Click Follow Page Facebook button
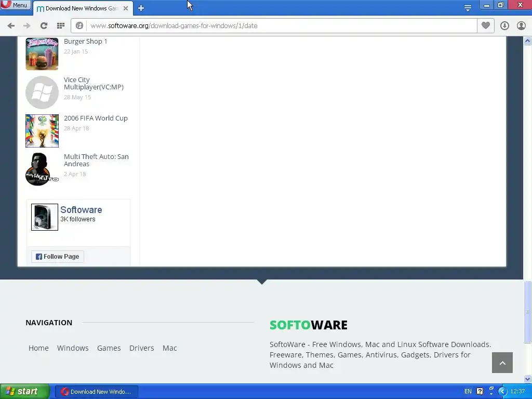The height and width of the screenshot is (399, 532). [x=57, y=257]
